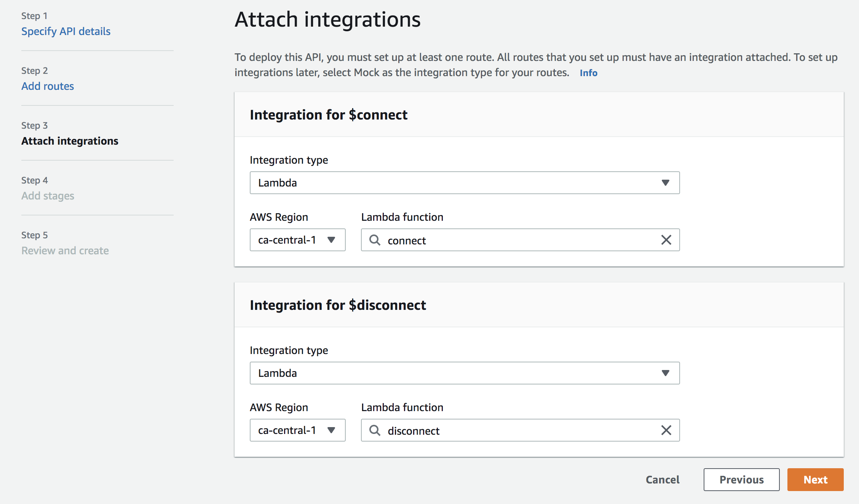
Task: Clear the disconnect Lambda function field
Action: [666, 430]
